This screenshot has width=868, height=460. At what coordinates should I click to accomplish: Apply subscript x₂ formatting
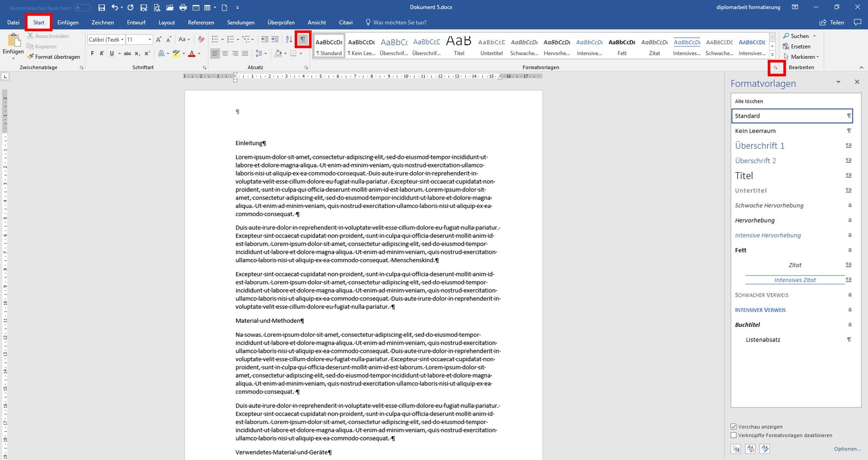pos(137,53)
